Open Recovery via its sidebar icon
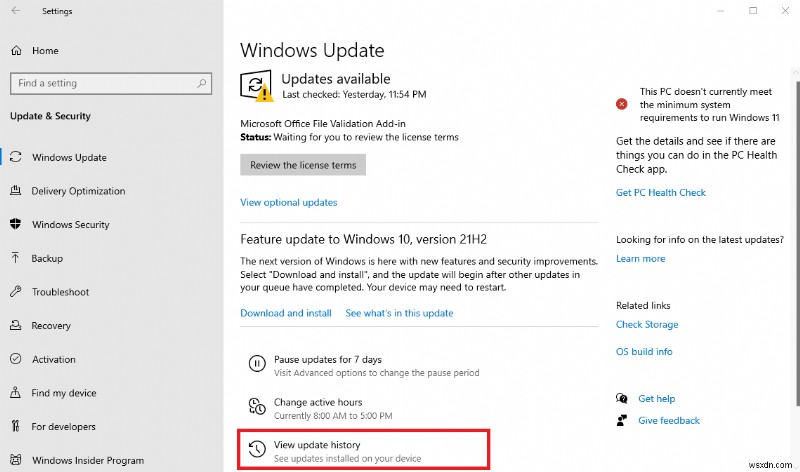800x472 pixels. (x=16, y=326)
